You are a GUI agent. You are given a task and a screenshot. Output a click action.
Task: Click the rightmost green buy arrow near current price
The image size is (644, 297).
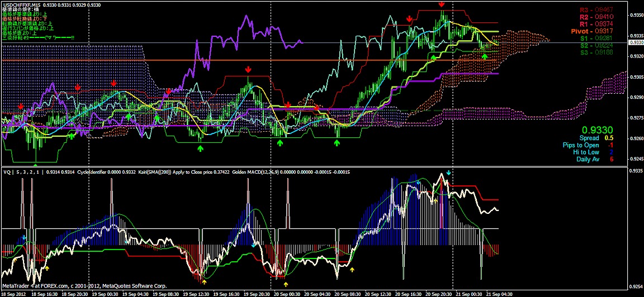pos(484,56)
